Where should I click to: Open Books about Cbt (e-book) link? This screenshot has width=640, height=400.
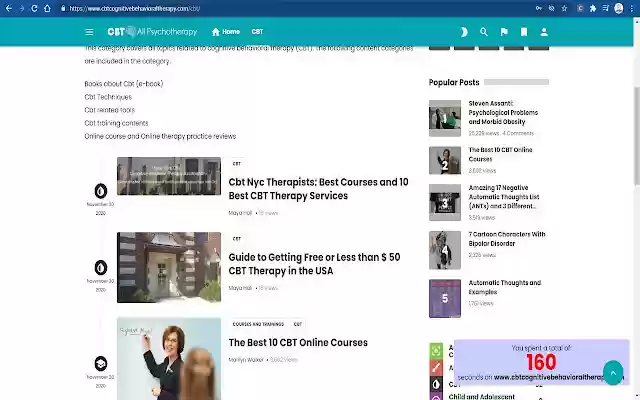coord(124,84)
